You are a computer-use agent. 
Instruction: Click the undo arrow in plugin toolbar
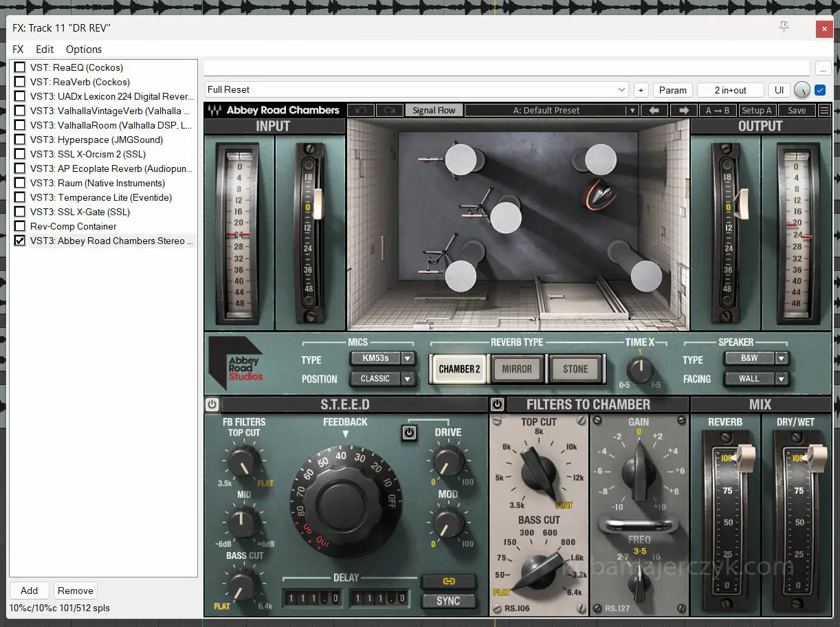coord(361,111)
